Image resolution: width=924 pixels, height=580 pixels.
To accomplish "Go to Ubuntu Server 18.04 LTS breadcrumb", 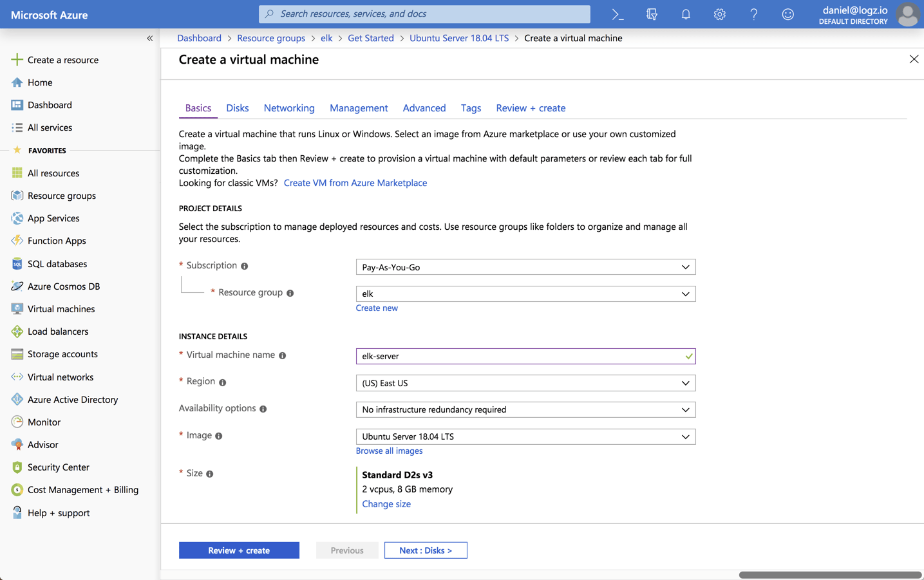I will 459,38.
